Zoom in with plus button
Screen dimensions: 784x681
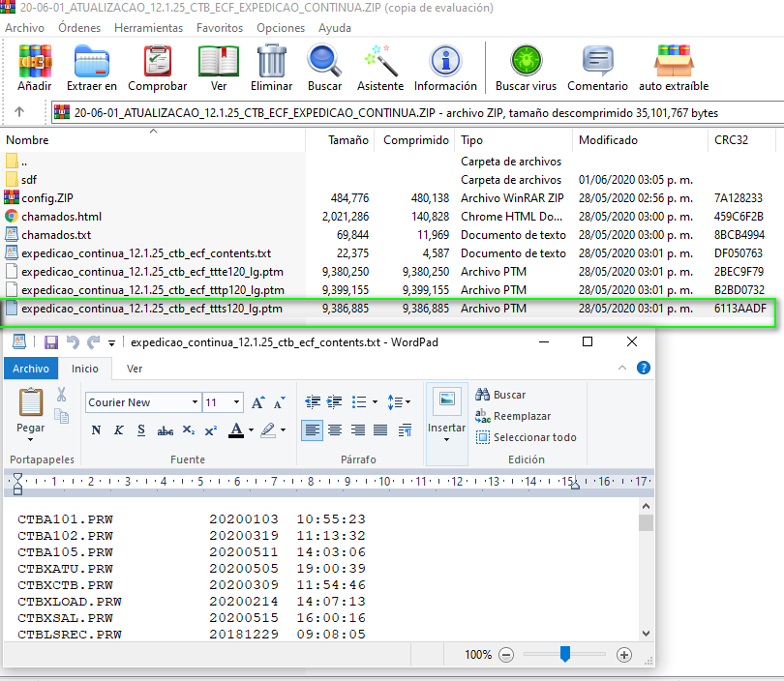tap(624, 655)
